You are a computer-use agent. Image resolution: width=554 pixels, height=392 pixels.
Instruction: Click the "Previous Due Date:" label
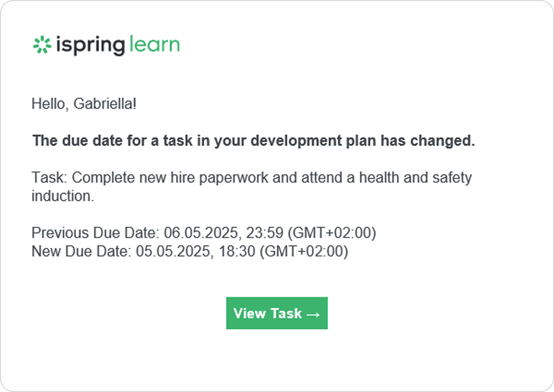click(95, 233)
